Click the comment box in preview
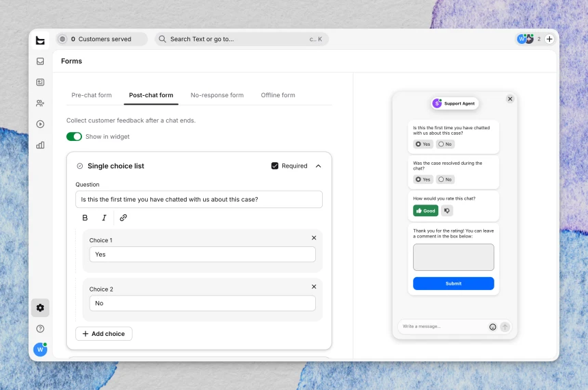The width and height of the screenshot is (588, 390). click(x=453, y=257)
